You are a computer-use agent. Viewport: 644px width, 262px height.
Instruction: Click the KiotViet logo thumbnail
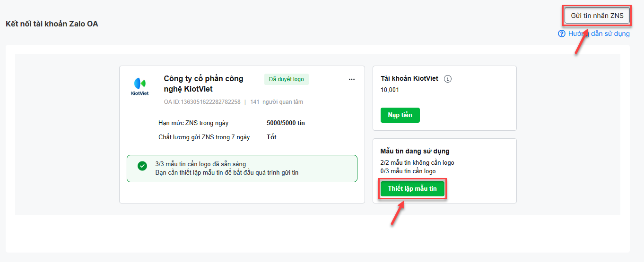point(139,86)
